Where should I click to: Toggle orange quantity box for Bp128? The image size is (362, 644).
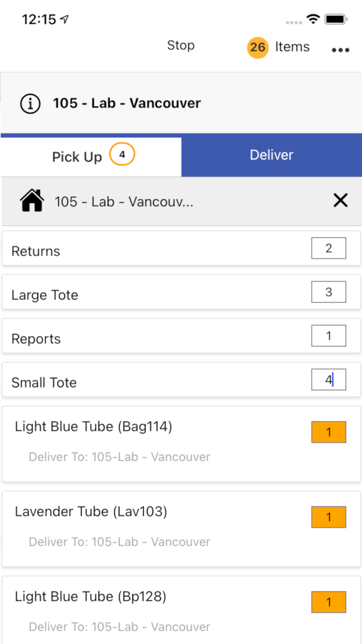pos(328,602)
